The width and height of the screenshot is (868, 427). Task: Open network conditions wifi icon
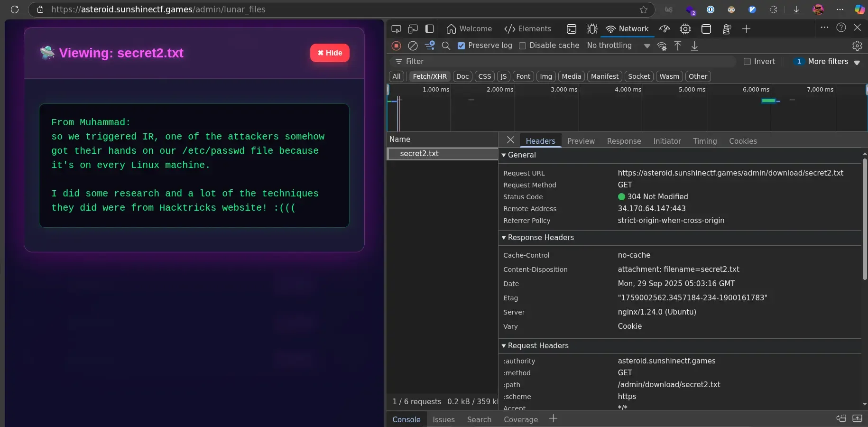click(x=662, y=46)
